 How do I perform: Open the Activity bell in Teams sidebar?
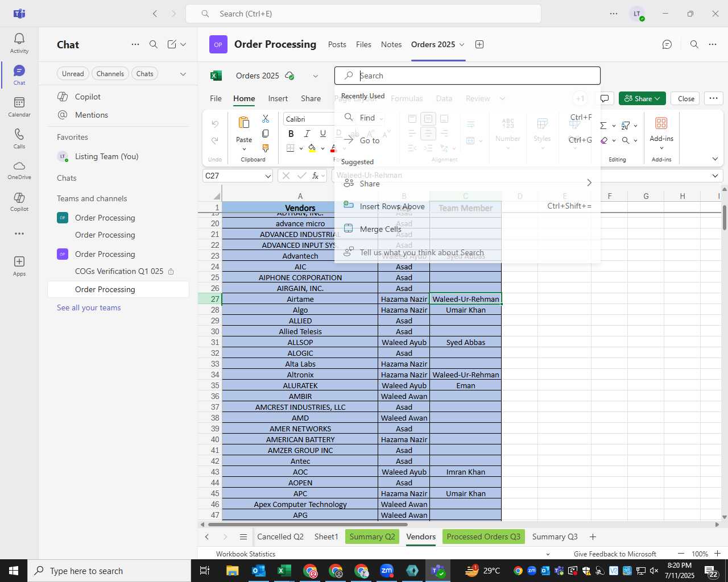[19, 43]
